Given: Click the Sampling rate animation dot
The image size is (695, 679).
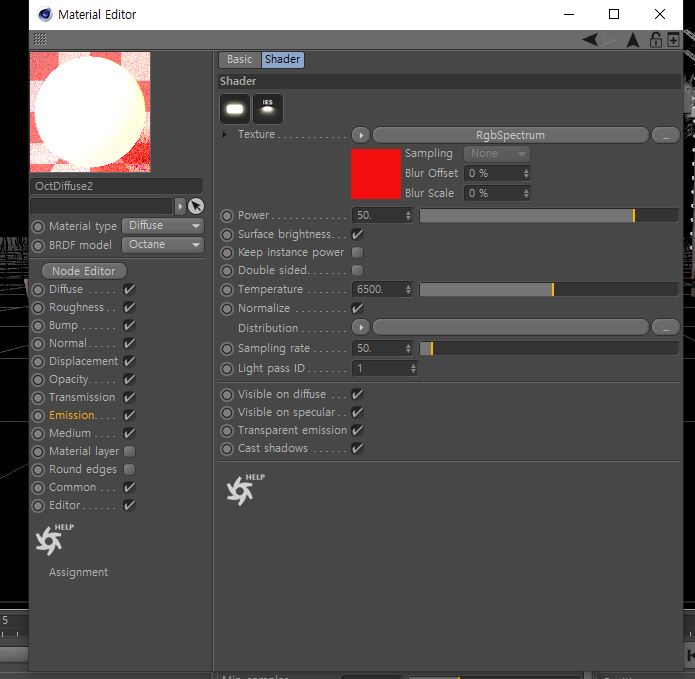Looking at the screenshot, I should (x=227, y=349).
